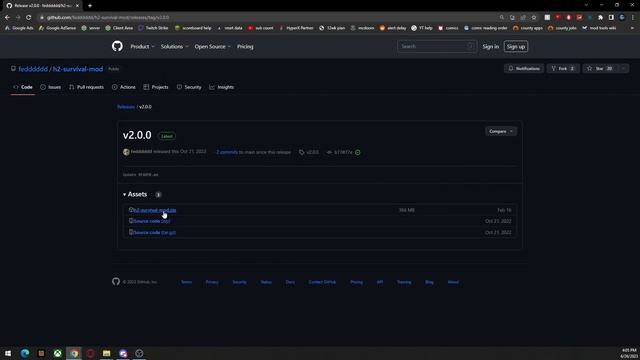Open footer Training link

(x=404, y=282)
